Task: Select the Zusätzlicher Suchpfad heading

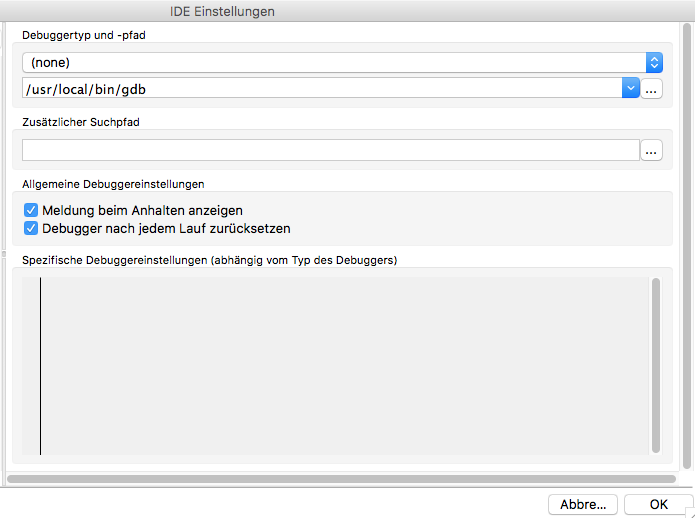Action: point(77,122)
